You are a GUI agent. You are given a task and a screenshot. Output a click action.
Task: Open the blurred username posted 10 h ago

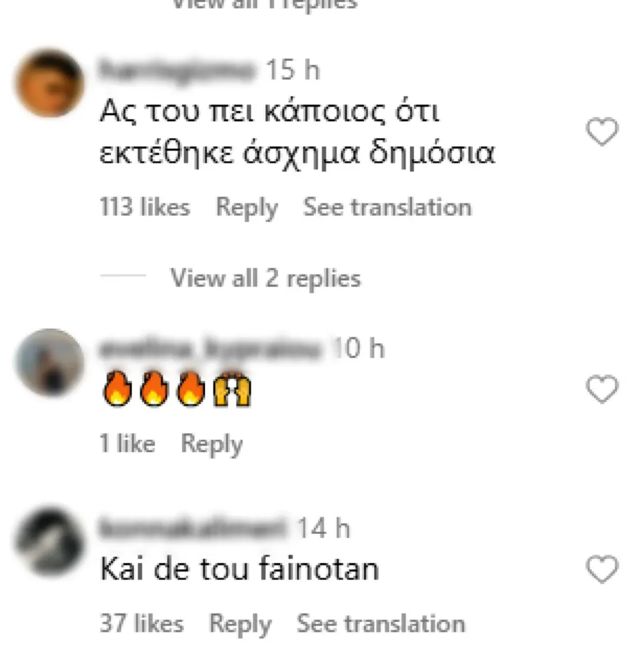pyautogui.click(x=211, y=349)
